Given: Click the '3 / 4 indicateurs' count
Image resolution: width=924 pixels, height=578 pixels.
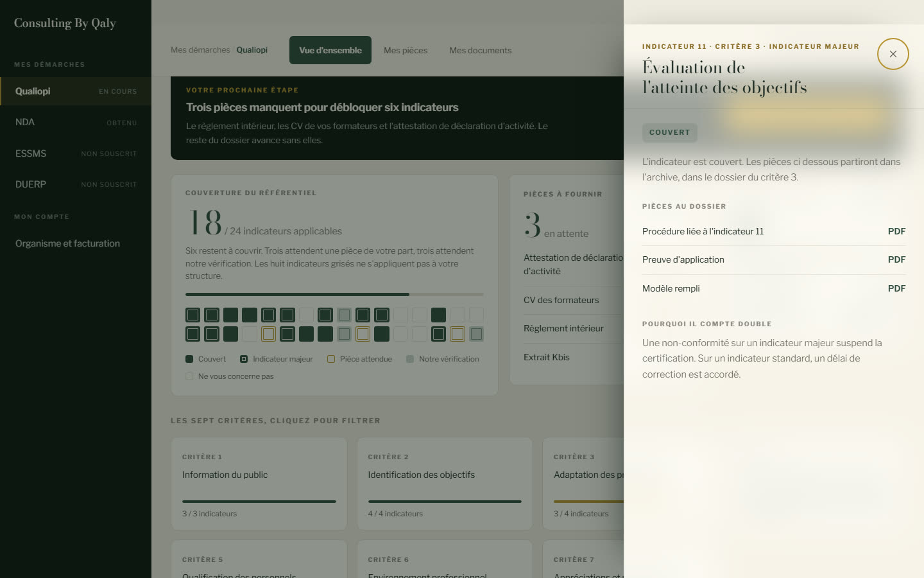Looking at the screenshot, I should (x=581, y=514).
